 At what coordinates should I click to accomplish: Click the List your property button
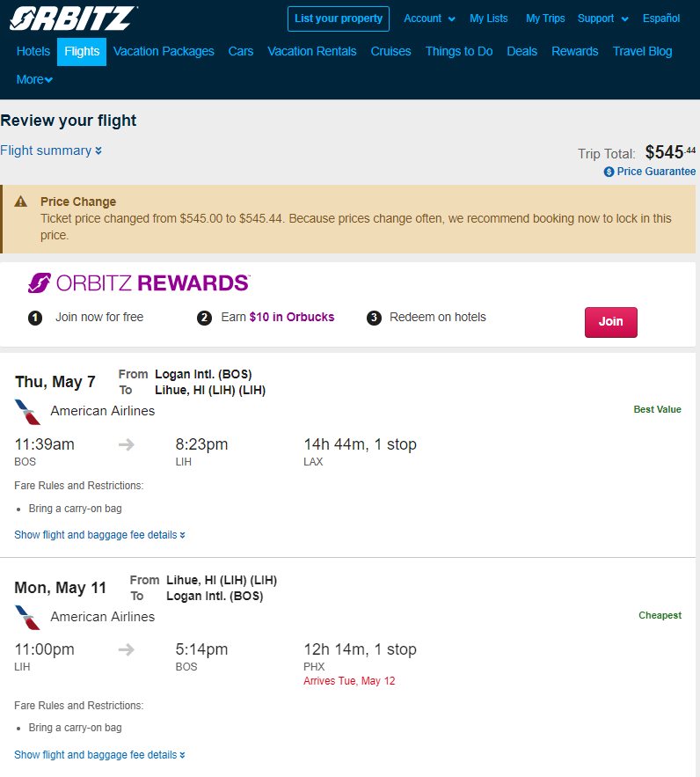point(339,18)
